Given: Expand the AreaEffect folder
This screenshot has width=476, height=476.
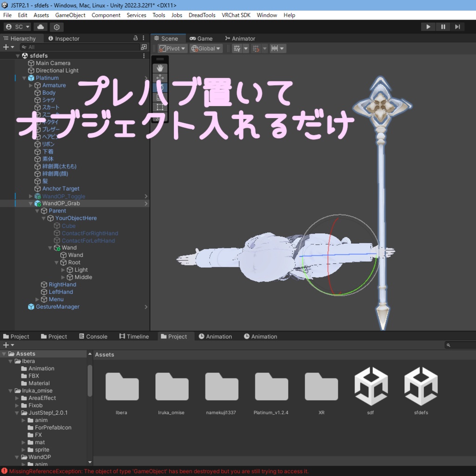Looking at the screenshot, I should [17, 398].
